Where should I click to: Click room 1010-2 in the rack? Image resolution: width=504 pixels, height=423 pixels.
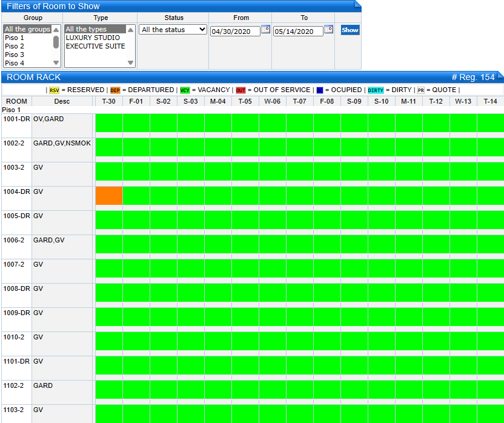(x=14, y=337)
